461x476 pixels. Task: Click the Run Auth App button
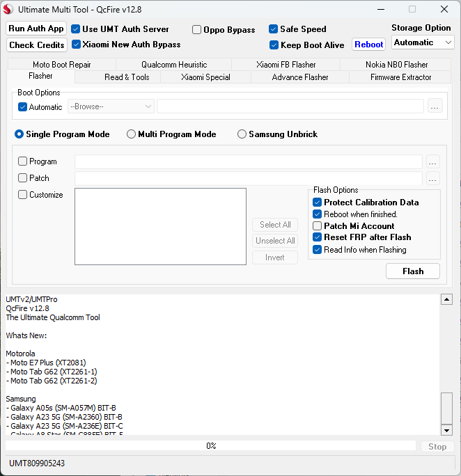36,29
